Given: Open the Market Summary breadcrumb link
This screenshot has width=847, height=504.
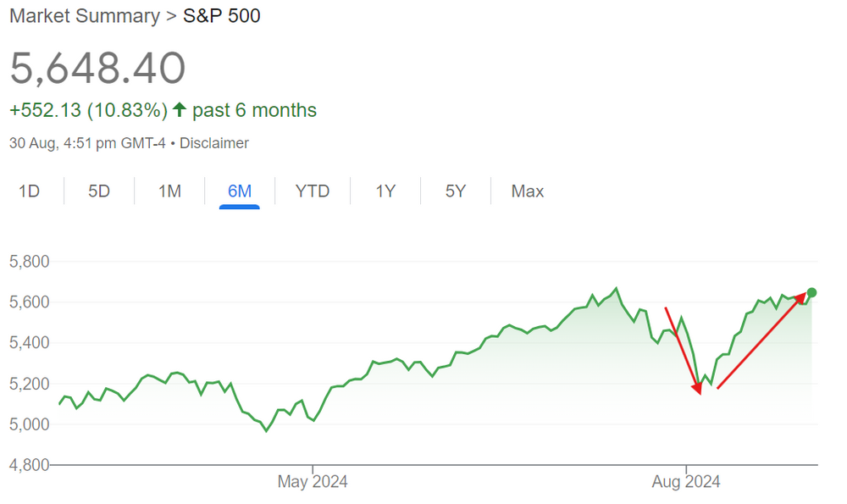Looking at the screenshot, I should (84, 16).
